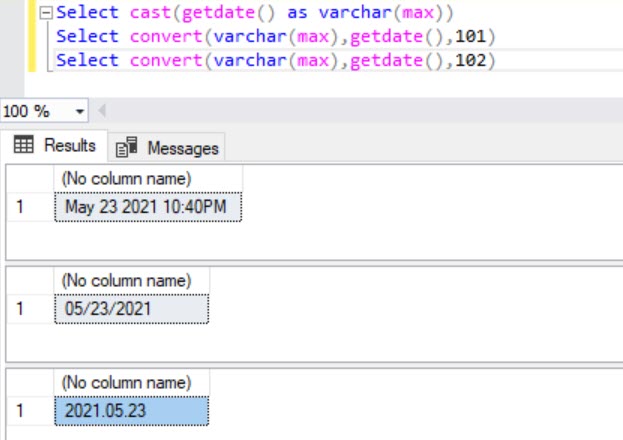Click the Results grid icon
Screen dimensions: 623x440
pyautogui.click(x=23, y=144)
